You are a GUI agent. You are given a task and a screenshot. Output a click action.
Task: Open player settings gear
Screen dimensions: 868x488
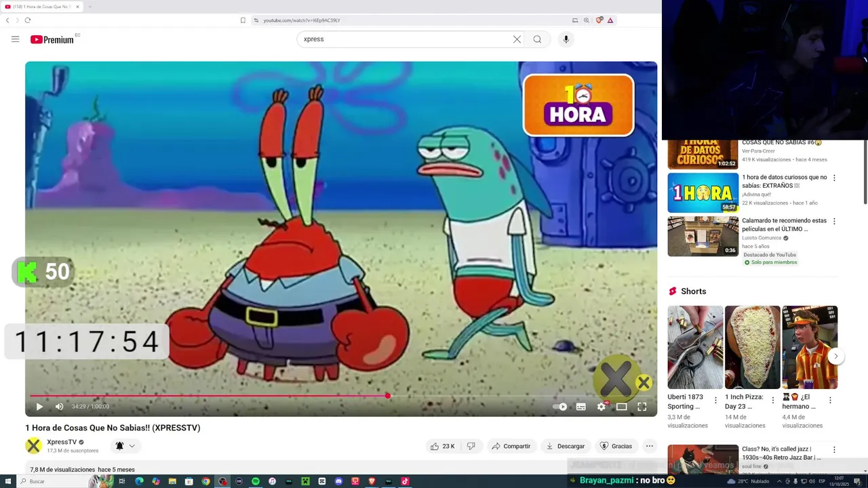[601, 407]
